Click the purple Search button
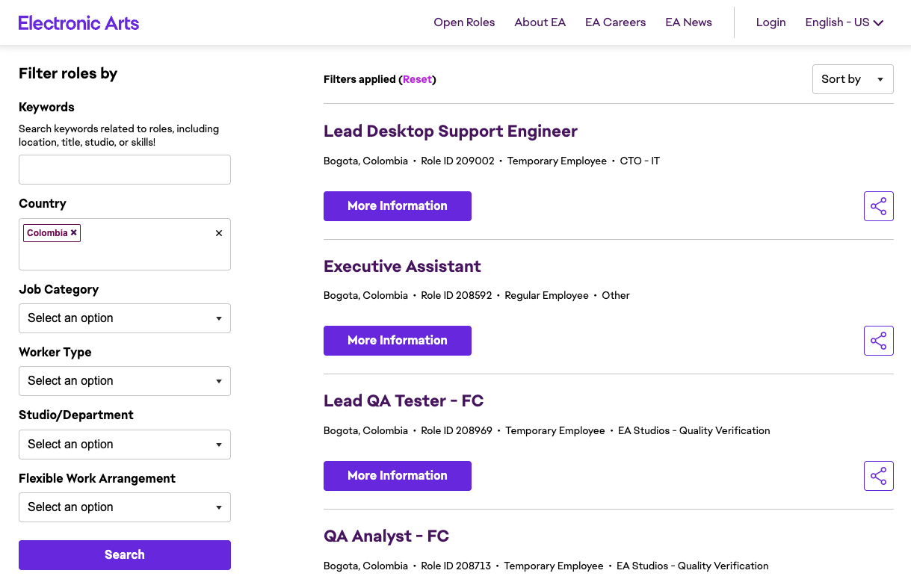This screenshot has height=588, width=911. click(125, 555)
